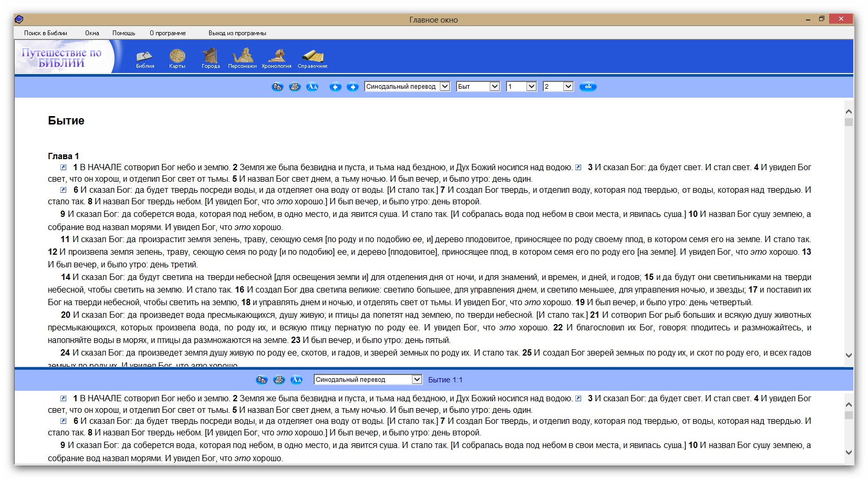
Task: Change font size with top Aa icon
Action: click(x=312, y=87)
